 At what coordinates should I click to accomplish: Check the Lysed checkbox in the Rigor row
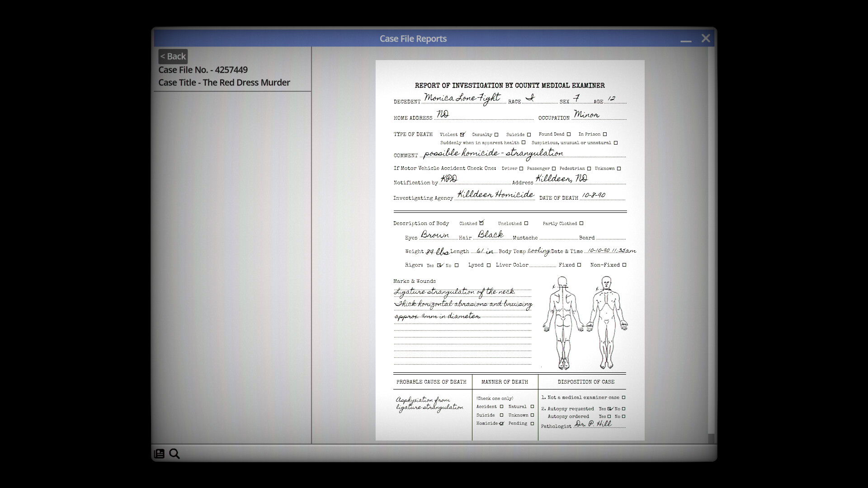[489, 265]
